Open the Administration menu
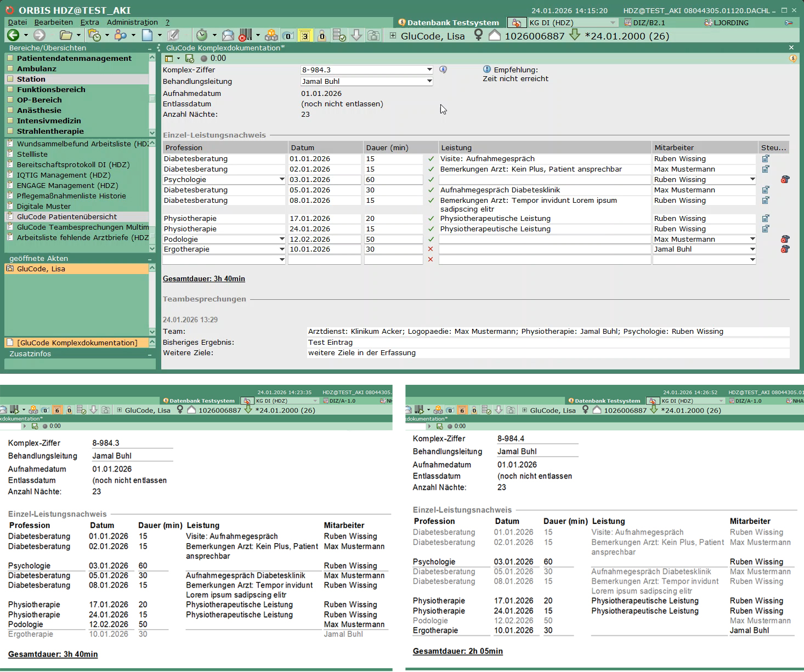Screen dimensions: 804x672 point(132,22)
